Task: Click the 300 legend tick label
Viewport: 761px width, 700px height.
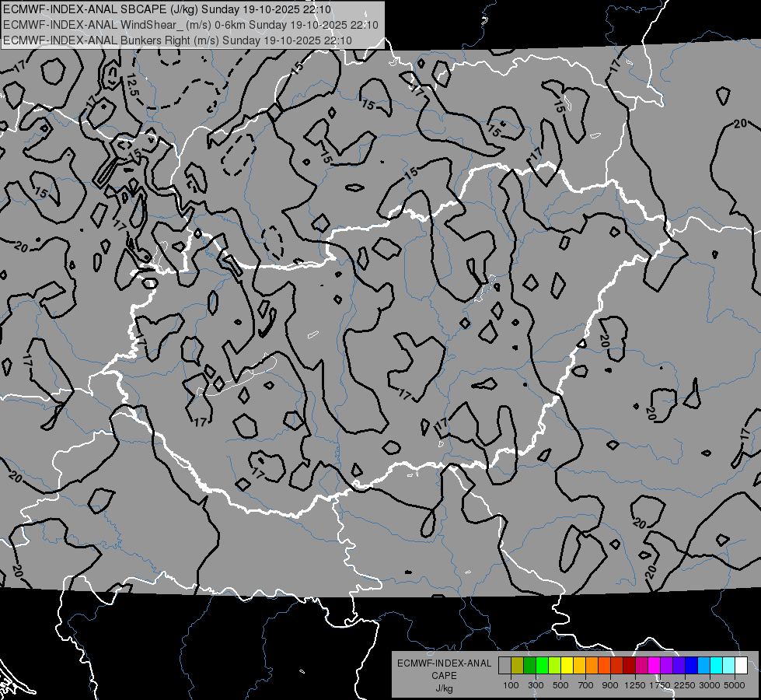Action: coord(536,685)
